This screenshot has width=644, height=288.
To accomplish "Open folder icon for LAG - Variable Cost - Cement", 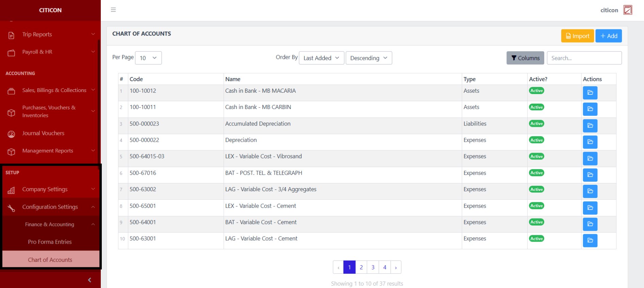I will pyautogui.click(x=590, y=240).
